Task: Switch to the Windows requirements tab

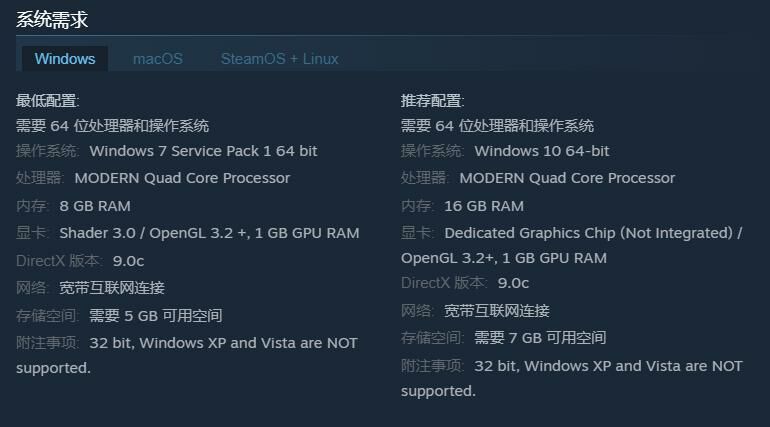Action: [65, 59]
